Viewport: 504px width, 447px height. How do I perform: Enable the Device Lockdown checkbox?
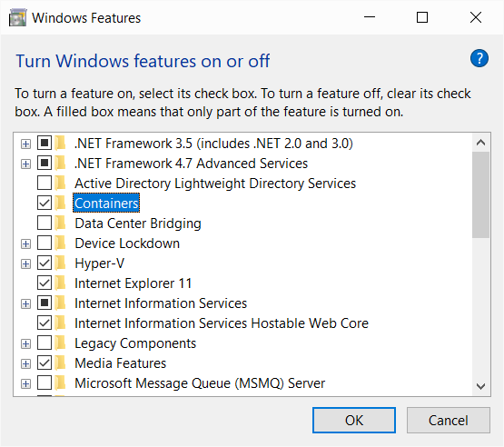[x=44, y=243]
